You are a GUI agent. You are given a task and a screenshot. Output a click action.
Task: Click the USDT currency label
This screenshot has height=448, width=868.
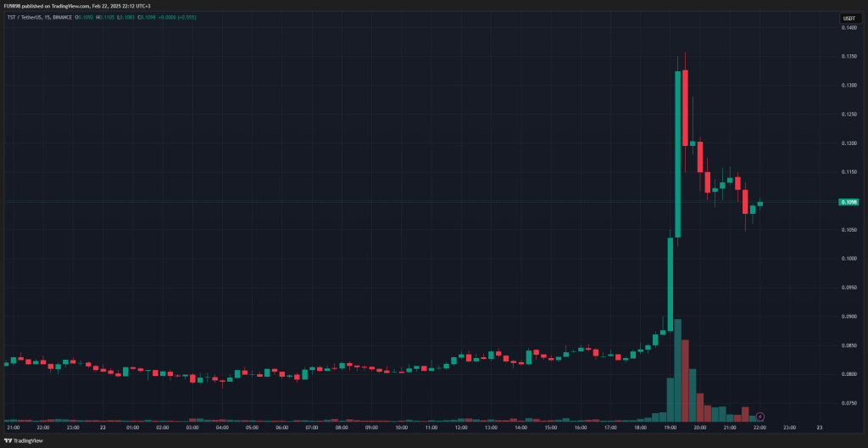(849, 19)
